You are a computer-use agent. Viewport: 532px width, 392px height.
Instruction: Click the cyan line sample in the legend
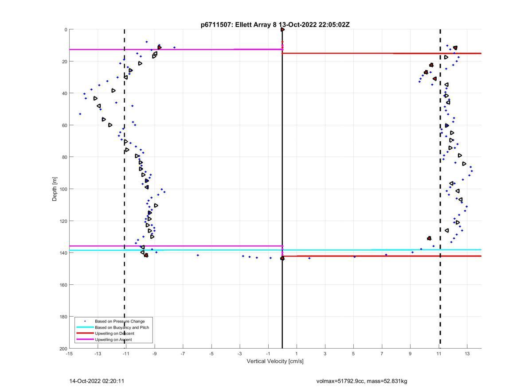tap(85, 327)
